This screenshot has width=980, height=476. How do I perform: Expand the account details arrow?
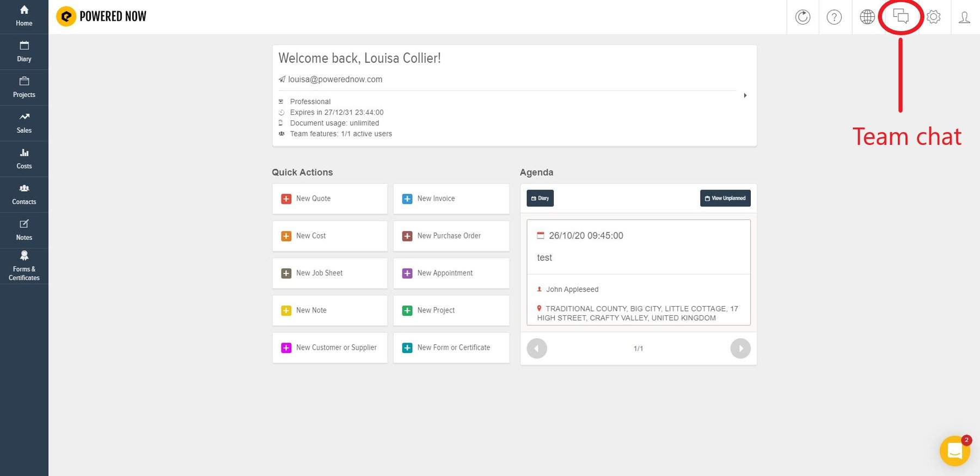coord(745,95)
